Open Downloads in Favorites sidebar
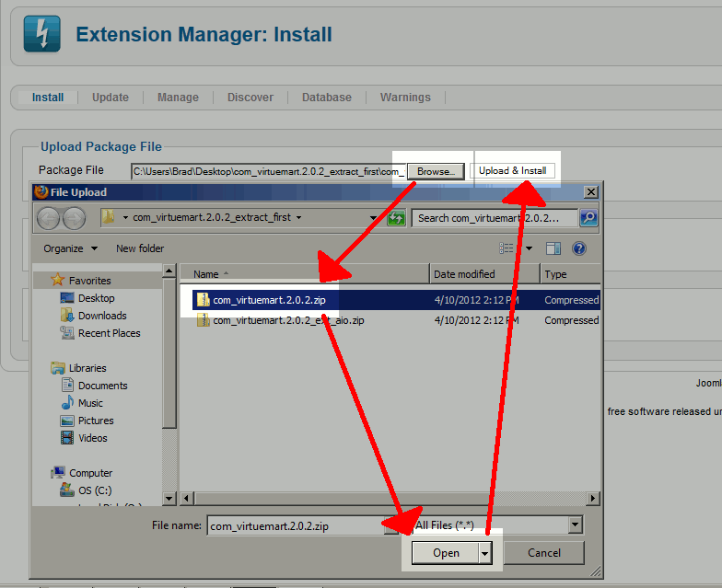722x588 pixels. 102,316
